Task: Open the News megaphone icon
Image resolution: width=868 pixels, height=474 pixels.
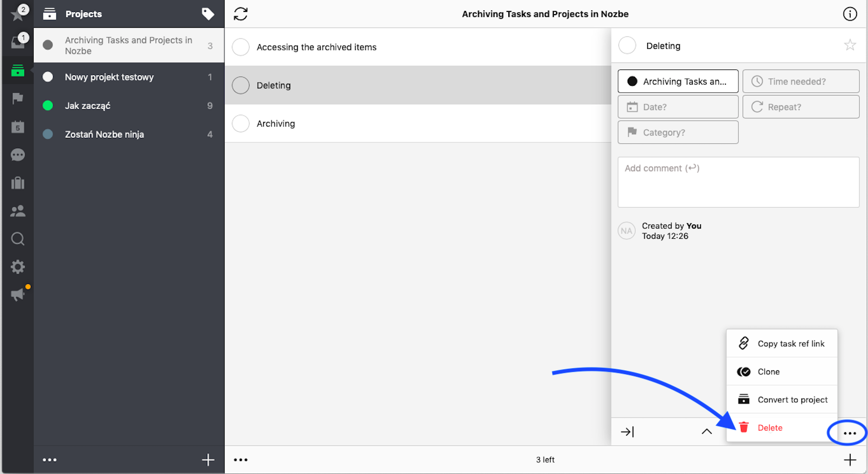Action: click(x=18, y=294)
